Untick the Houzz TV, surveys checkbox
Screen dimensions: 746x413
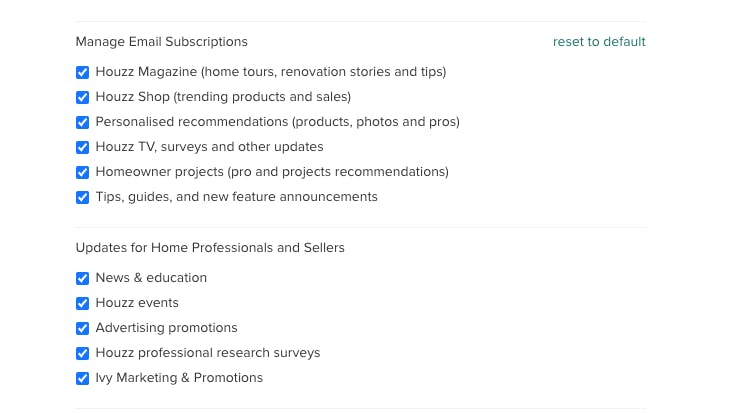click(82, 148)
